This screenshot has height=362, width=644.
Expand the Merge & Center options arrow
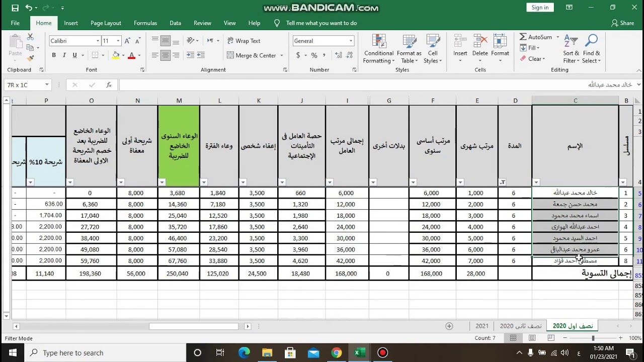(282, 55)
